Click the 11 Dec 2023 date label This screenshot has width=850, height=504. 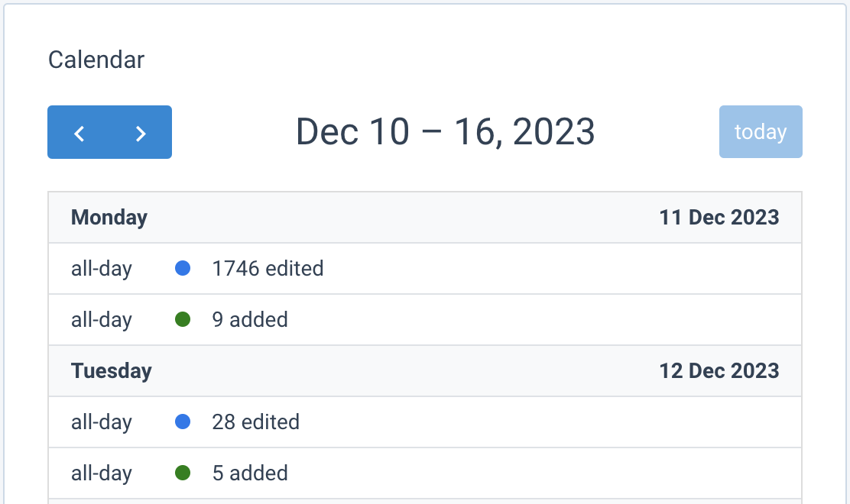(x=719, y=218)
